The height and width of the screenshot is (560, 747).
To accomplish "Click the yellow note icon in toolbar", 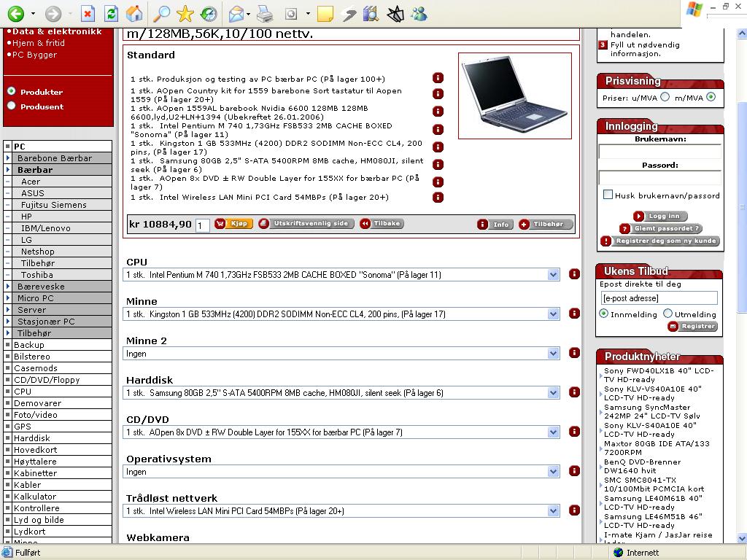I will tap(325, 15).
